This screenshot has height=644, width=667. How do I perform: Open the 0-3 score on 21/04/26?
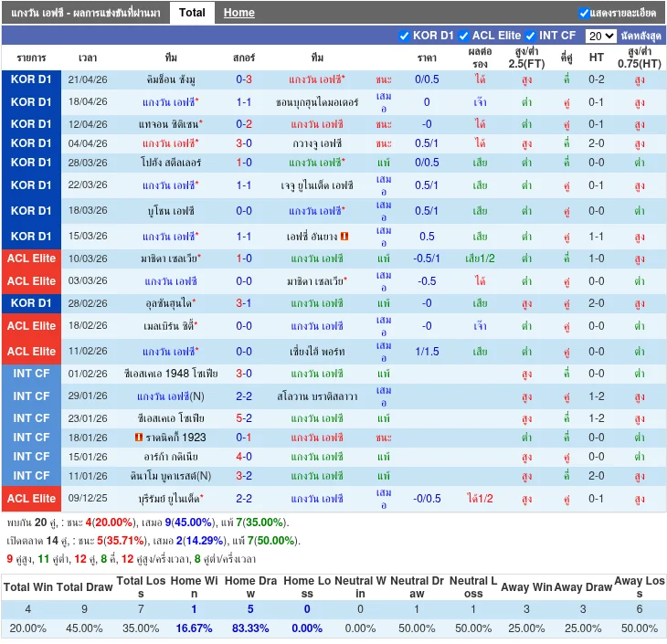244,79
